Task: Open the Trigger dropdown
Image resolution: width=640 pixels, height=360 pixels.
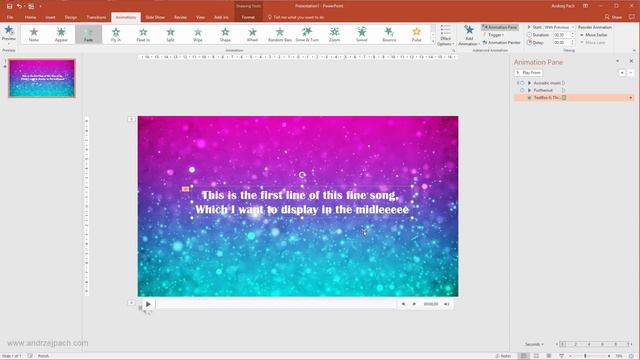Action: pos(493,35)
